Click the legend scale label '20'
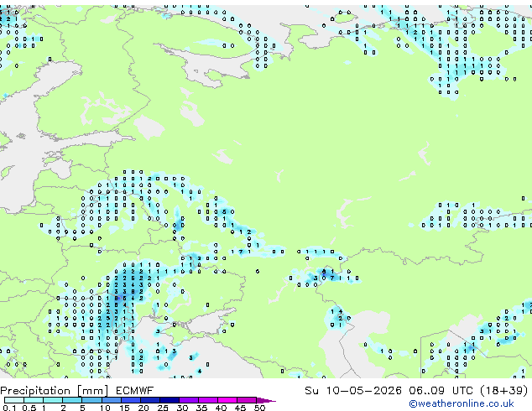Viewport: 532px width, 411px height. click(143, 408)
